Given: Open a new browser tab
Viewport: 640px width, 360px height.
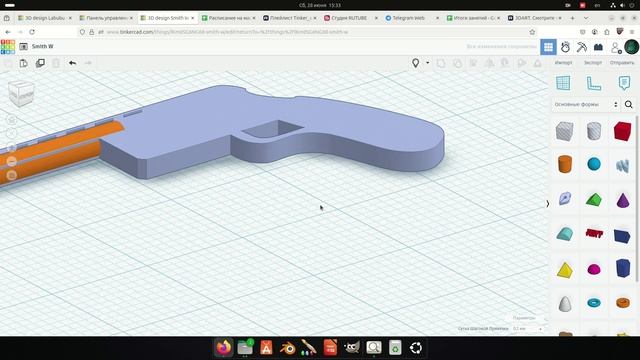Looking at the screenshot, I should point(572,18).
